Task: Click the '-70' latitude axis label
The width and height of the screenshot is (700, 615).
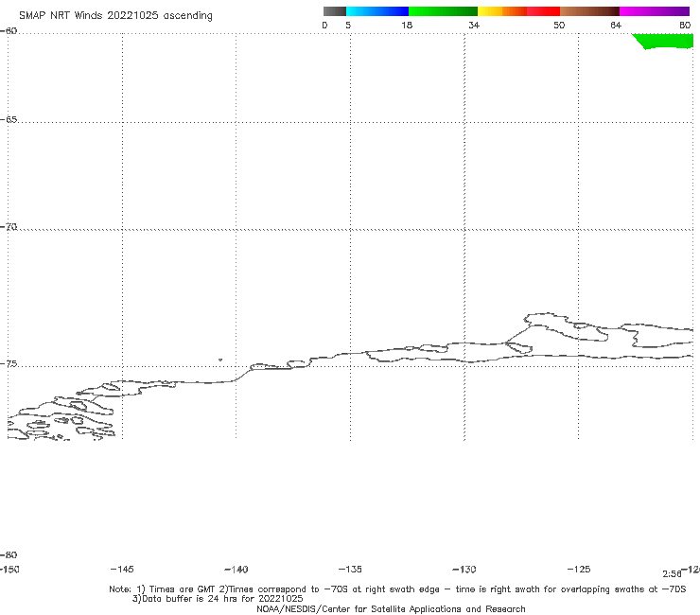Action: point(9,227)
